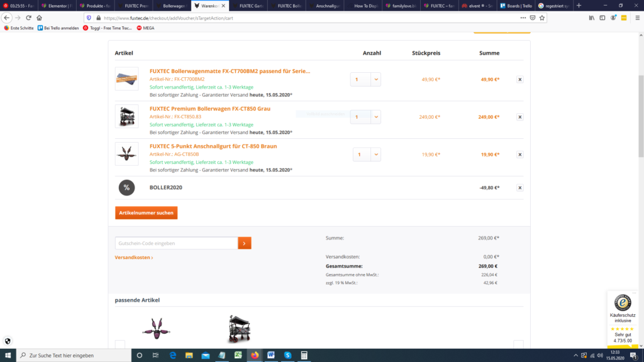Show hidden system tray icons

pos(575,356)
